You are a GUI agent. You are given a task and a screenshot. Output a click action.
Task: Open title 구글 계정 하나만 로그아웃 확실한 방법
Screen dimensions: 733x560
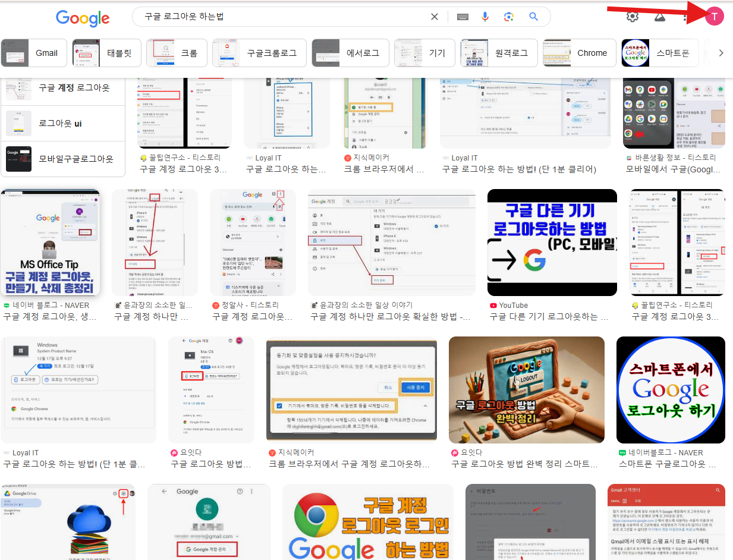click(391, 317)
